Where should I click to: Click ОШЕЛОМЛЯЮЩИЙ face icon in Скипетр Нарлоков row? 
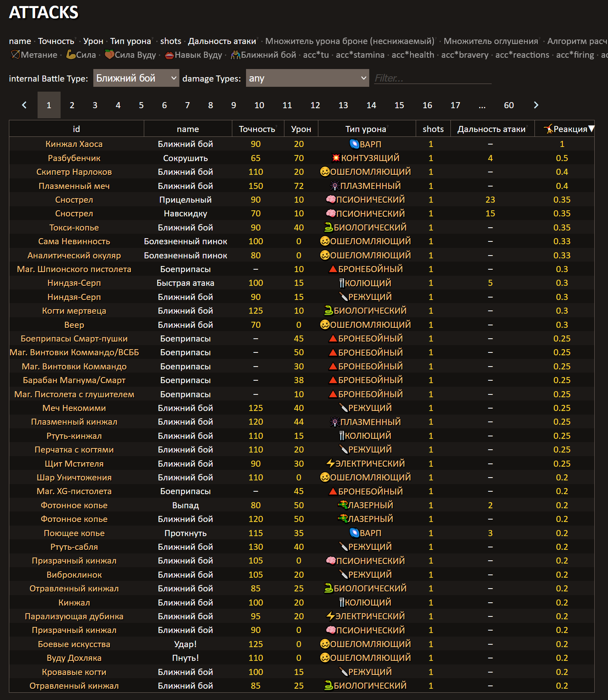[x=325, y=172]
